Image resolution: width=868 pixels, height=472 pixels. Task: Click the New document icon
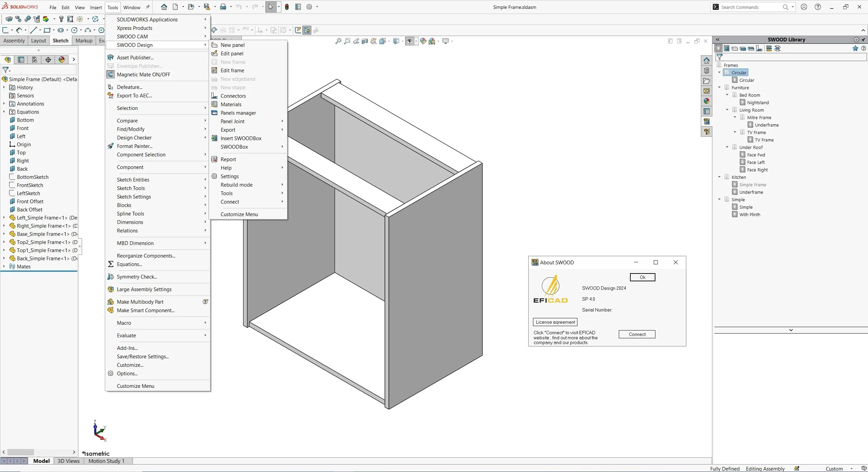click(175, 7)
